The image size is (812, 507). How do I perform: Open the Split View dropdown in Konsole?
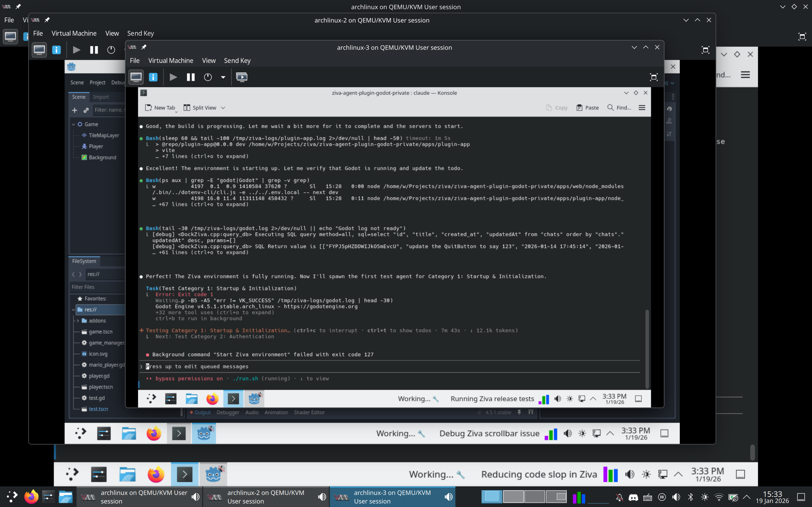click(x=223, y=107)
